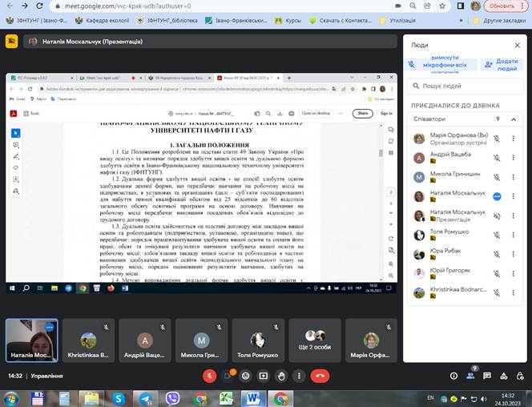The width and height of the screenshot is (532, 407).
Task: Mute Андрій Вацеба's microphone
Action: click(x=496, y=158)
